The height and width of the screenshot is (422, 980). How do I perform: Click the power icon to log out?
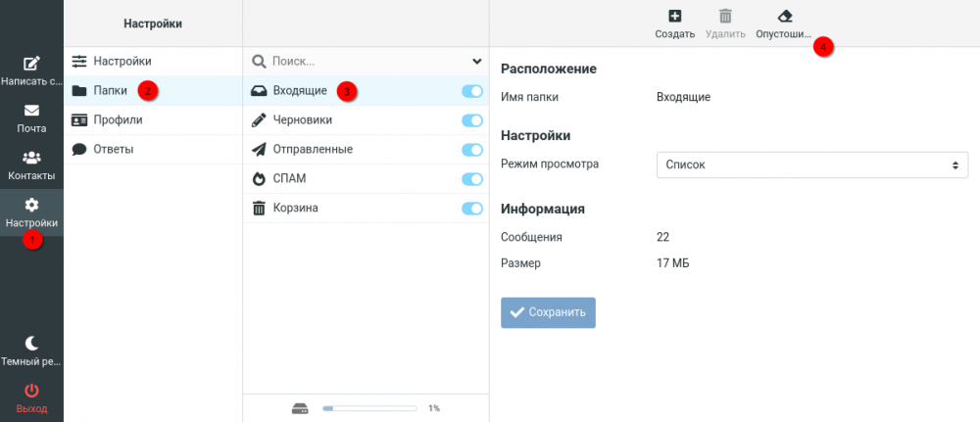31,390
